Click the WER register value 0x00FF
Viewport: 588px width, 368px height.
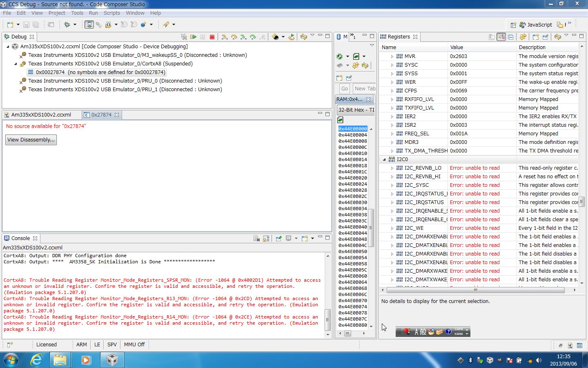click(x=459, y=82)
